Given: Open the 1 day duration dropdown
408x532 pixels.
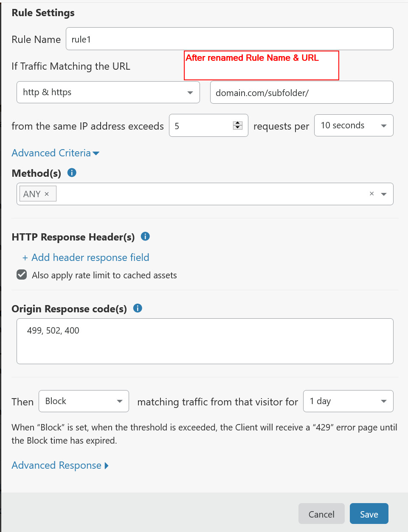Looking at the screenshot, I should [x=348, y=401].
